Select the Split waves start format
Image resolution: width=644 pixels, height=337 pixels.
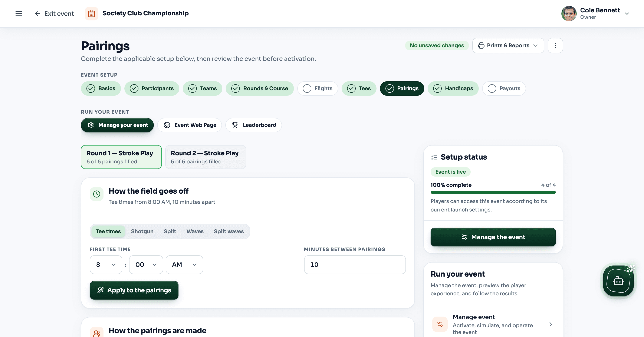pos(229,231)
